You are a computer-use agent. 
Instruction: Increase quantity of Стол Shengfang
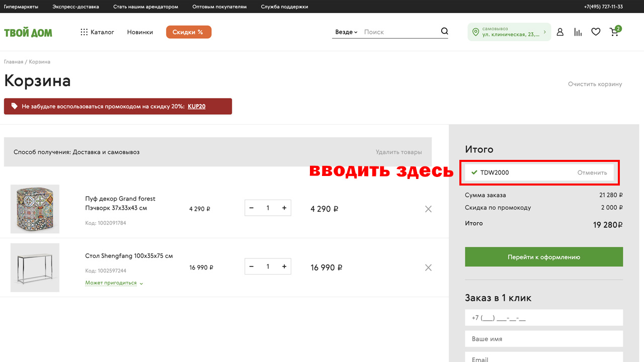point(284,266)
